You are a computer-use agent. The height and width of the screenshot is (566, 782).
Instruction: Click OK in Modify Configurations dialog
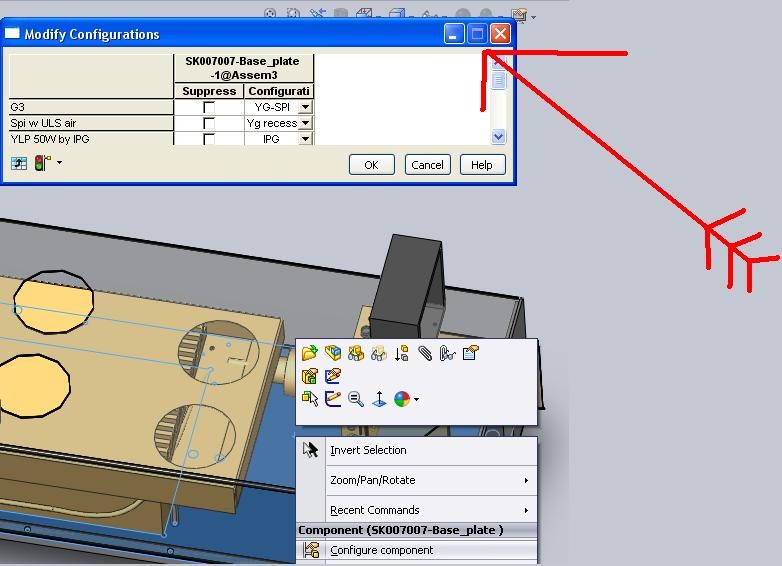(x=372, y=165)
